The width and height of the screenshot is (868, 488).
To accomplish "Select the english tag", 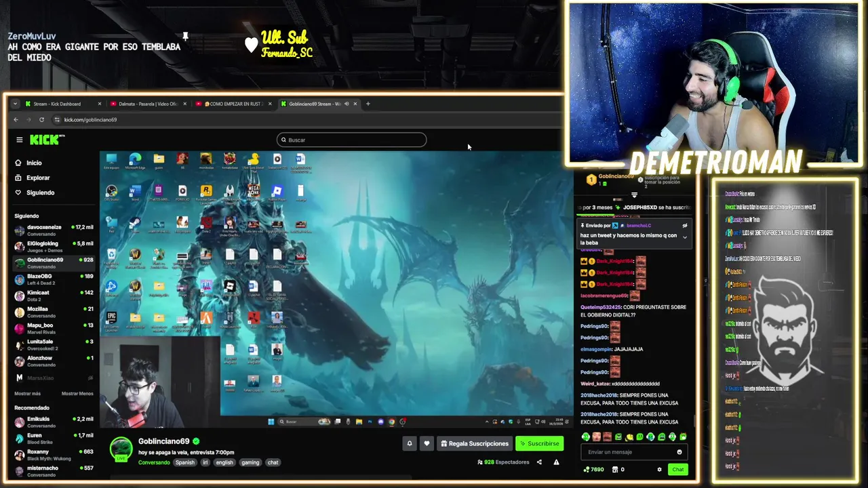I will click(224, 462).
